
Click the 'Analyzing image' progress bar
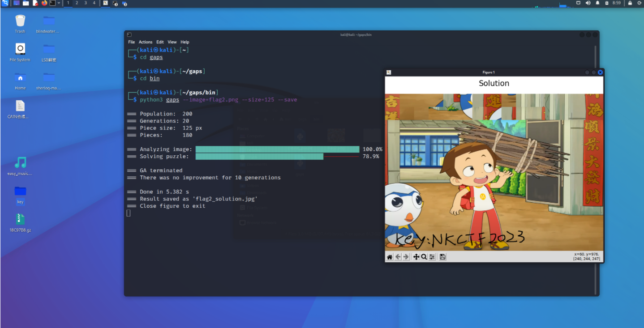[x=277, y=149]
